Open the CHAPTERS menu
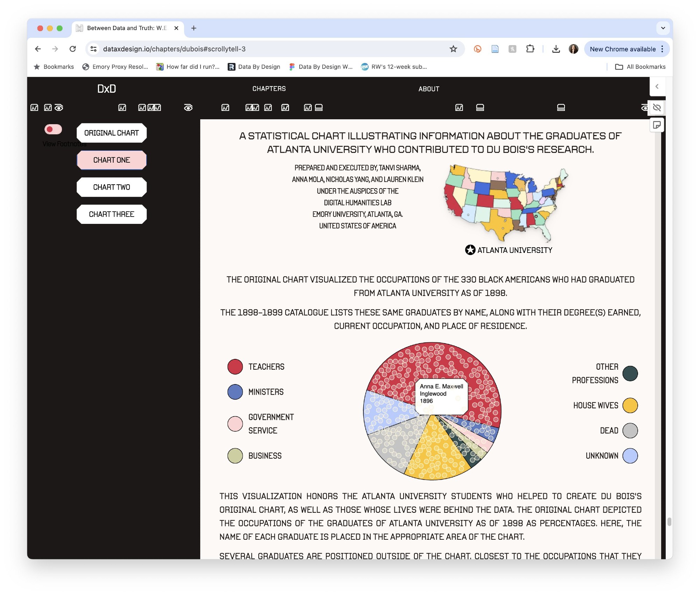 [x=269, y=89]
